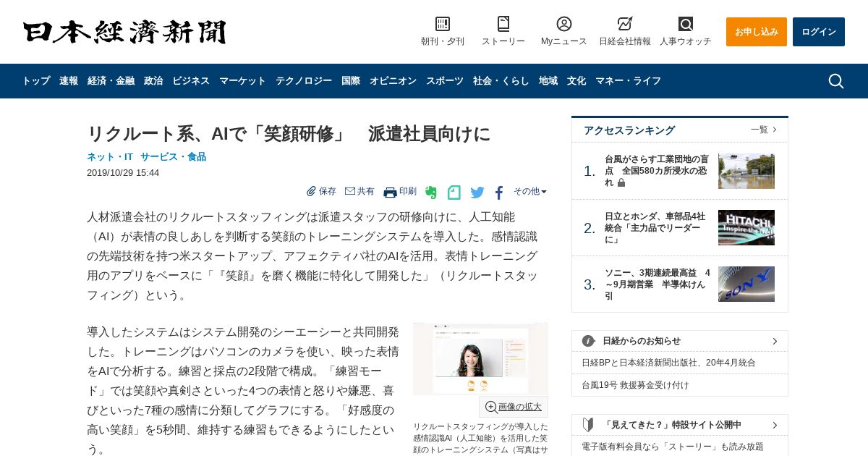The image size is (868, 456).
Task: Click the smile training system article image
Action: tap(480, 359)
